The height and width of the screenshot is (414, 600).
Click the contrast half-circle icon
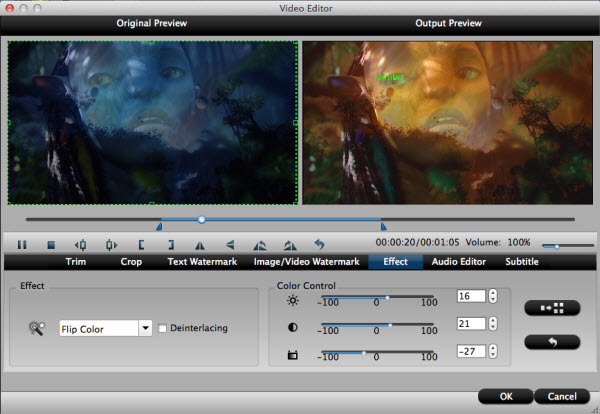click(293, 328)
